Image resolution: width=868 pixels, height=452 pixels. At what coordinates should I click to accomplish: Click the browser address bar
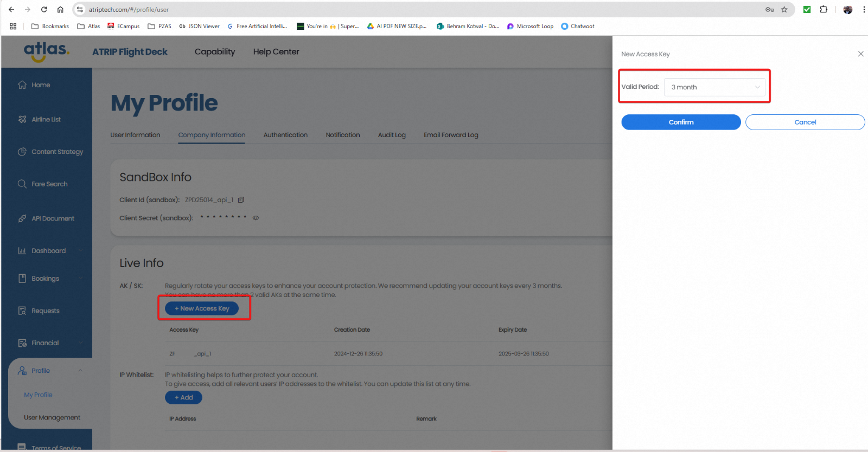(380, 10)
